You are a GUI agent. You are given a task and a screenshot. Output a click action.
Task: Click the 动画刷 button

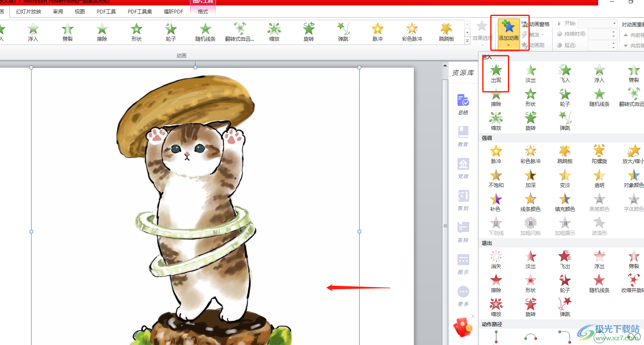(x=533, y=45)
